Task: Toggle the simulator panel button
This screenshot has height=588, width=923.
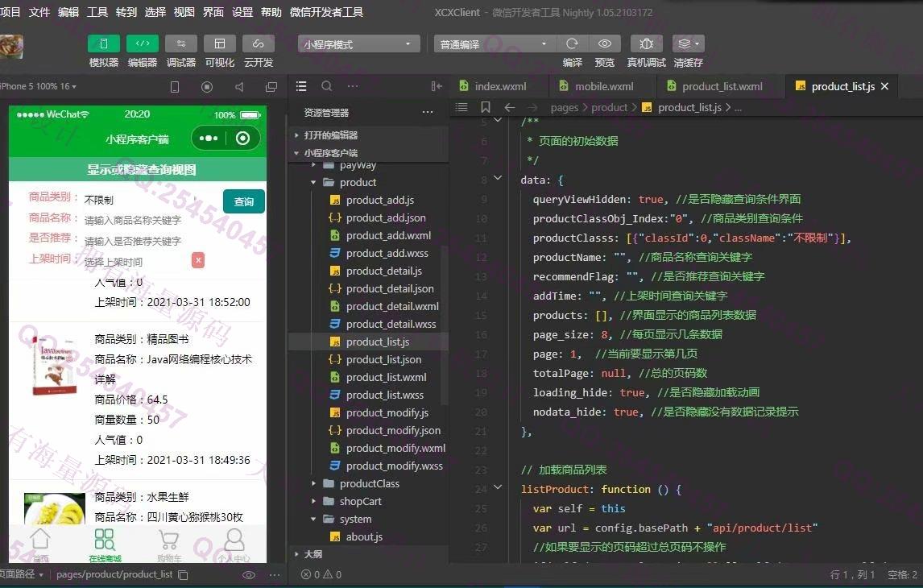Action: pos(104,43)
